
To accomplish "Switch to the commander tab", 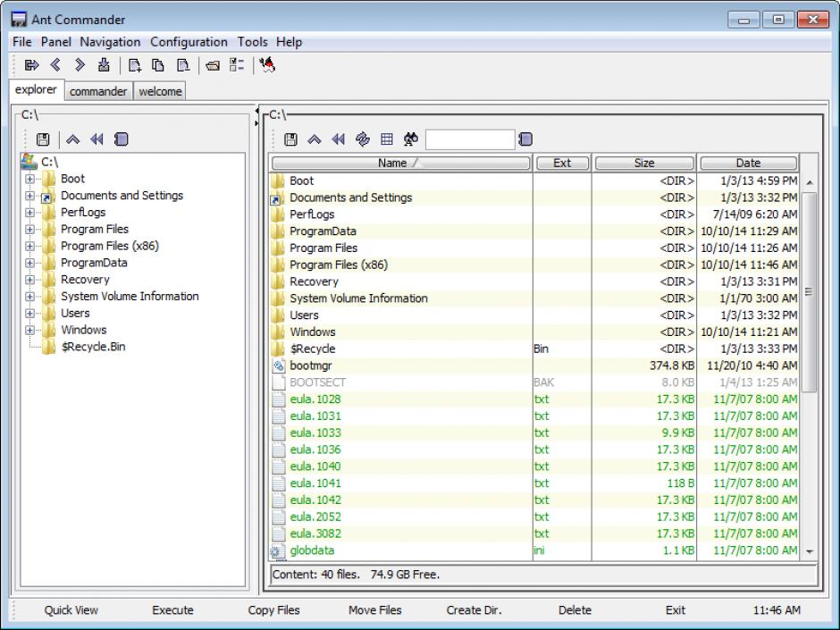I will 98,92.
